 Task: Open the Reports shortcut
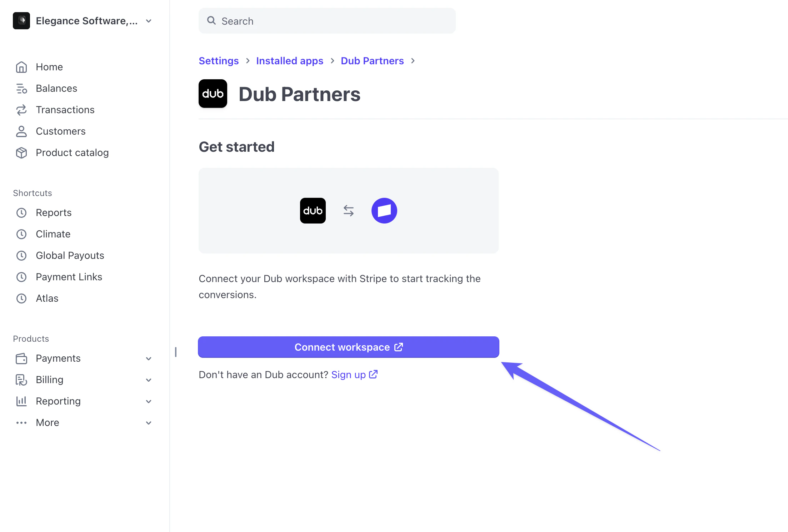pyautogui.click(x=54, y=212)
